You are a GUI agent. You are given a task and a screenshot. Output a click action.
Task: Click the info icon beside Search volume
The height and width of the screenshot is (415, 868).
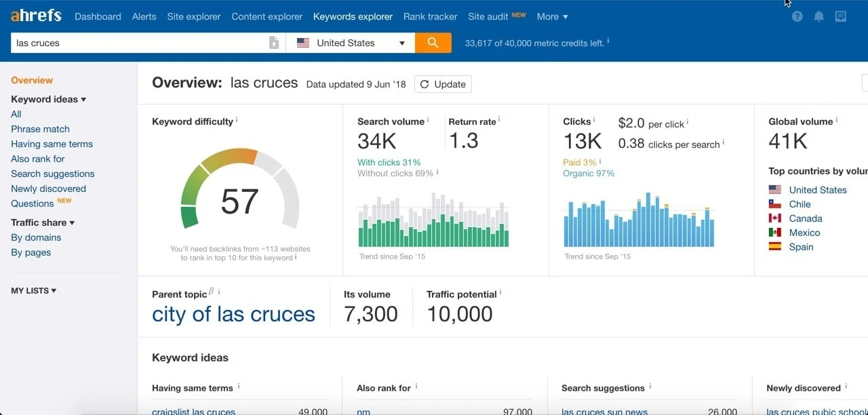pos(428,120)
